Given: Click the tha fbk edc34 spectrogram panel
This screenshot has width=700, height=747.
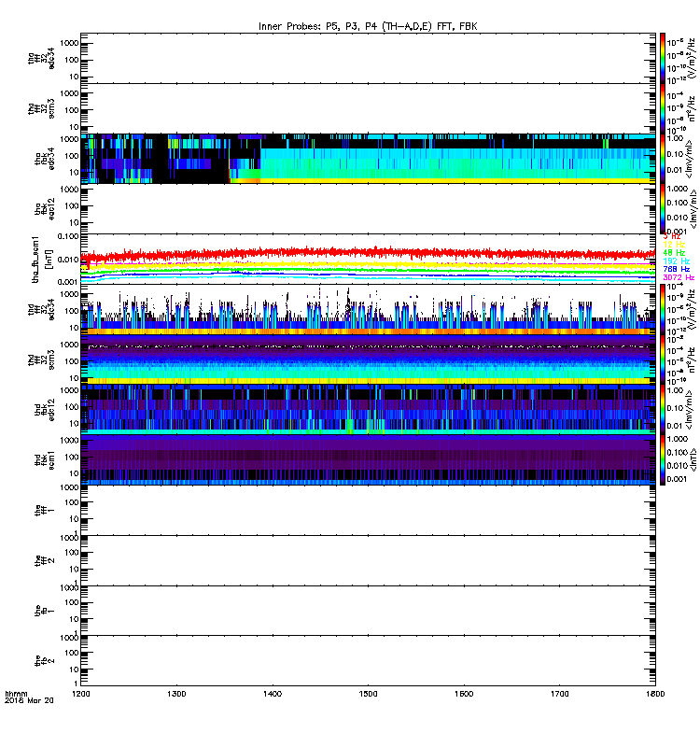Looking at the screenshot, I should [x=368, y=159].
